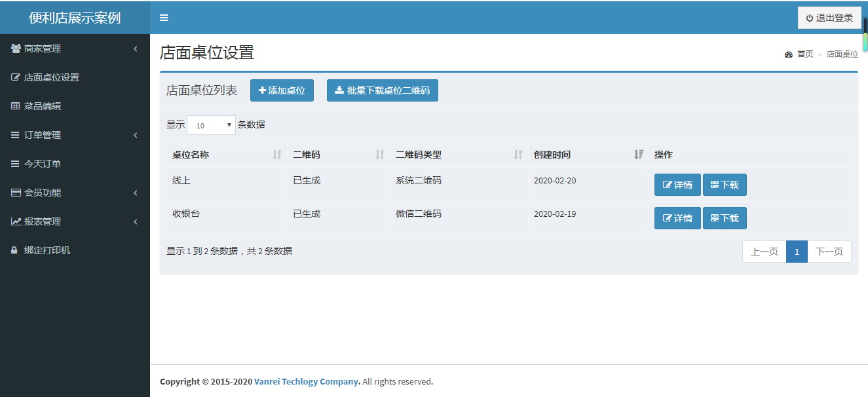Viewport: 868px width, 397px height.
Task: Click the 订单管理 list icon
Action: [15, 135]
